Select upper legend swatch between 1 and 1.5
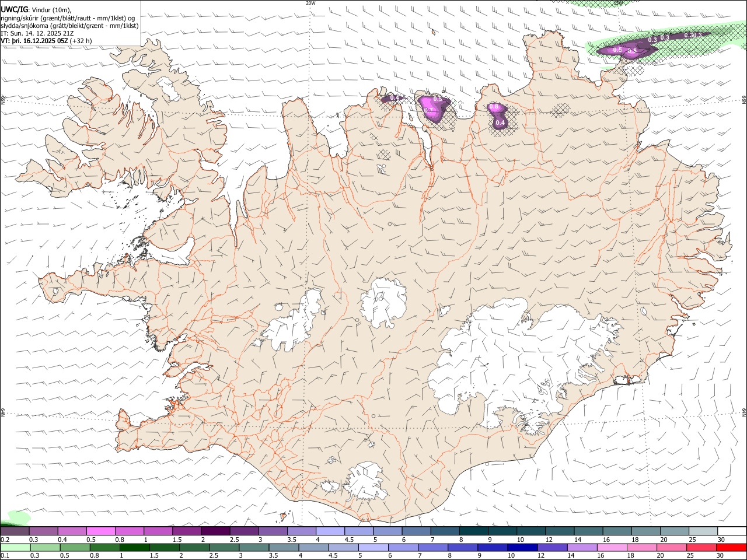 (x=158, y=531)
